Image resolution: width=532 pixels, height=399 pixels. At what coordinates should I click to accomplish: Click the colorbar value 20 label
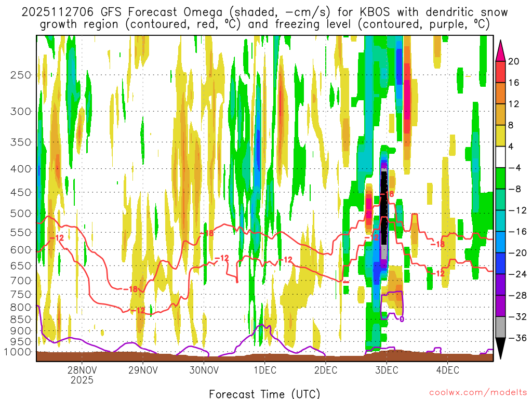514,61
